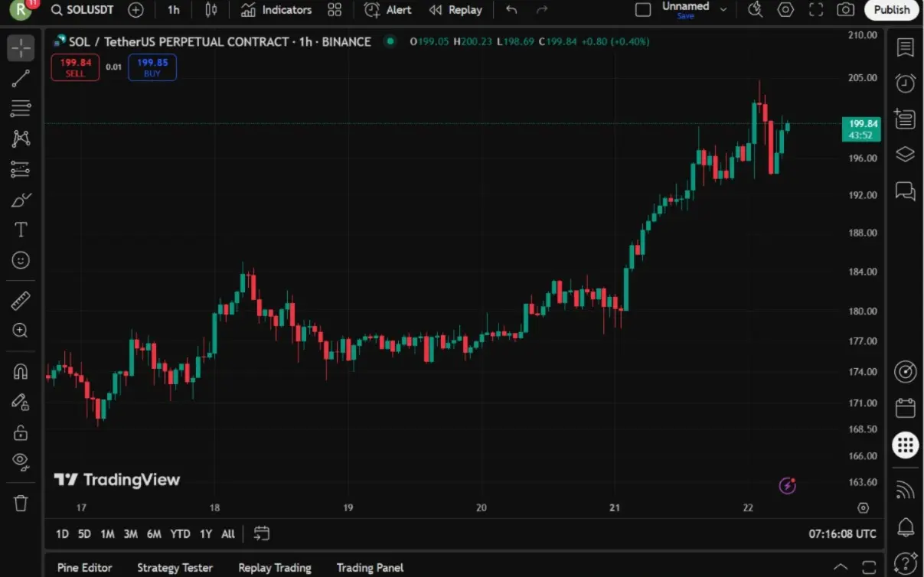Remove drawings with trash icon
The height and width of the screenshot is (577, 924).
coord(21,503)
